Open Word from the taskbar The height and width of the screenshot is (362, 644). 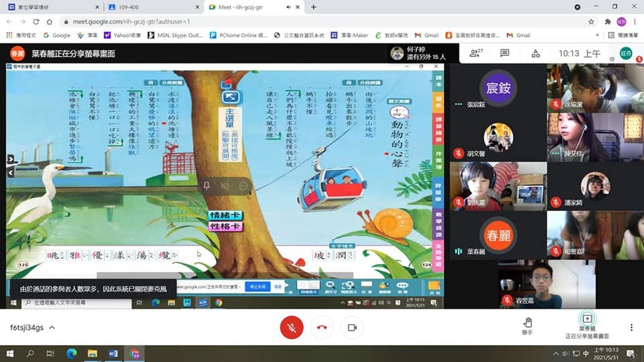point(113,353)
